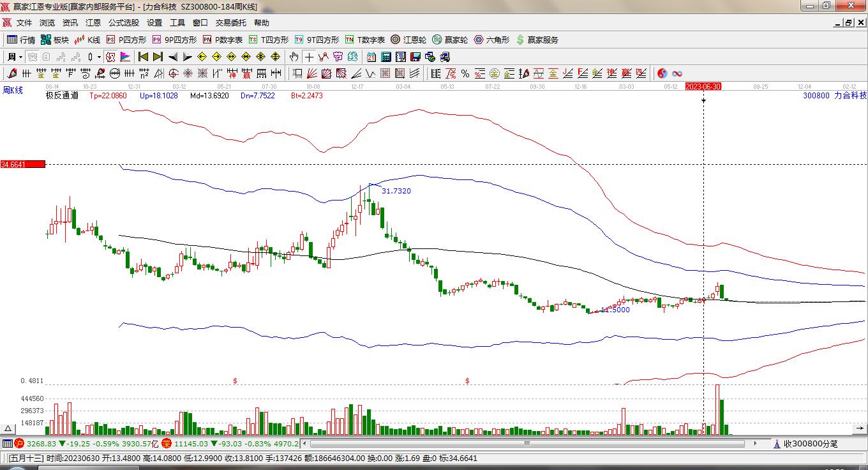
Task: Click the blue infinity symbol icon
Action: 677,73
